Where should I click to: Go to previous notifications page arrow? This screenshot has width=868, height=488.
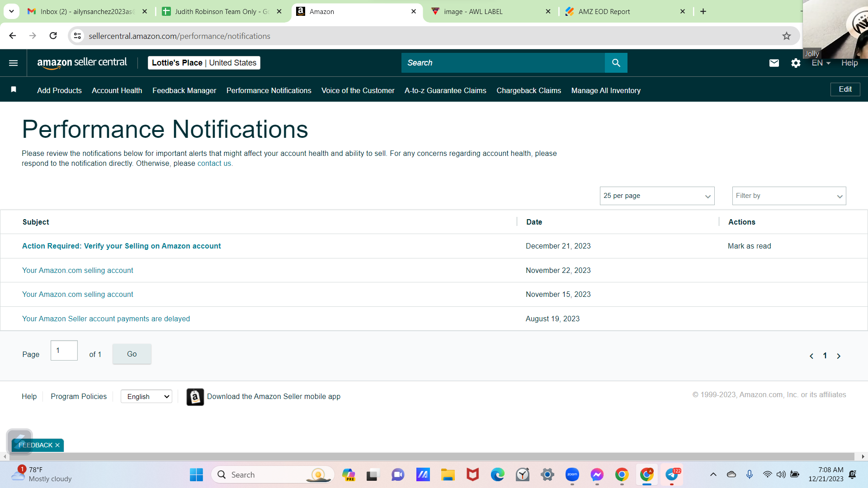click(x=811, y=356)
